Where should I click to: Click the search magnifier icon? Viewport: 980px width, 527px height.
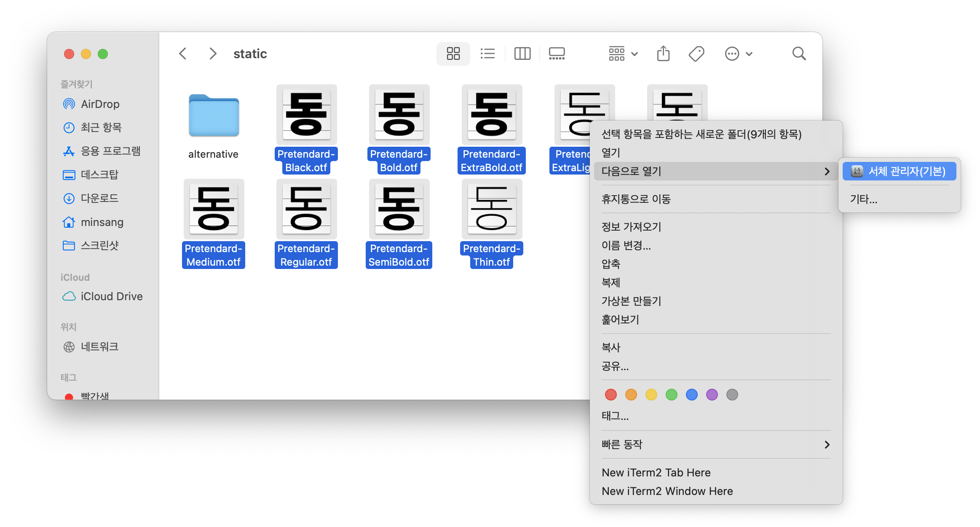click(x=799, y=54)
